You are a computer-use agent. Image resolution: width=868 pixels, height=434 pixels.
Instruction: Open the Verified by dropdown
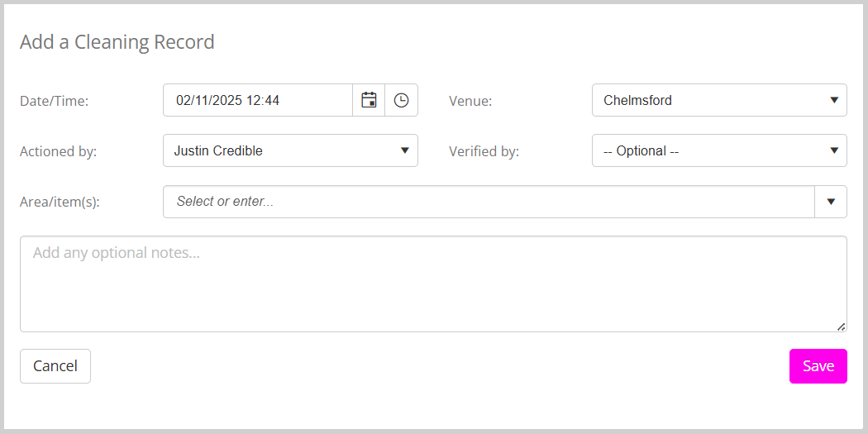(719, 150)
